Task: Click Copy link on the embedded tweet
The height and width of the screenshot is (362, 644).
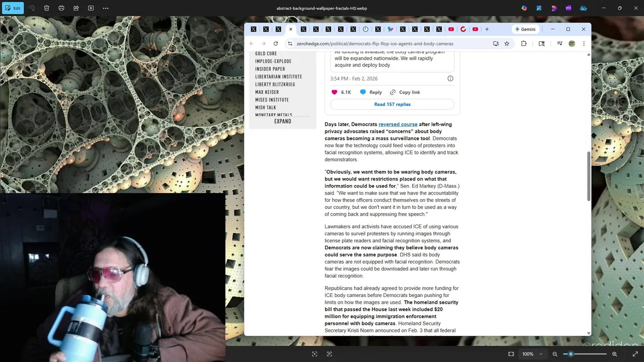Action: [x=405, y=92]
